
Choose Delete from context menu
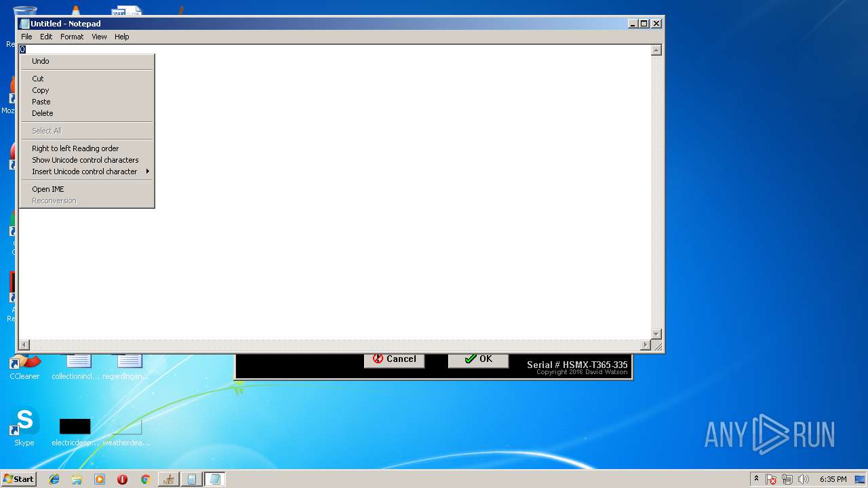[x=87, y=113]
